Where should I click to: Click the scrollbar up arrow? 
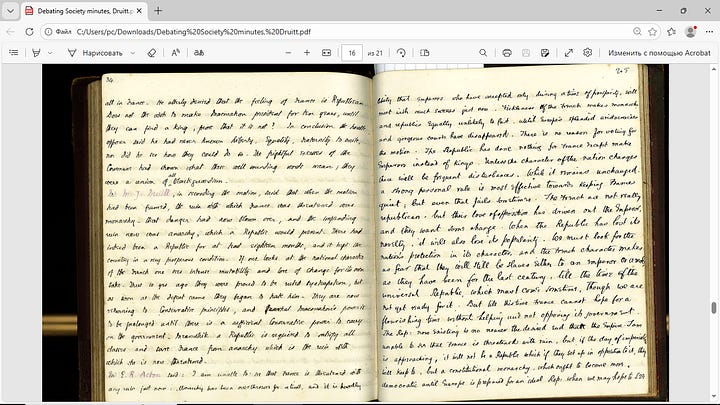pyautogui.click(x=714, y=69)
